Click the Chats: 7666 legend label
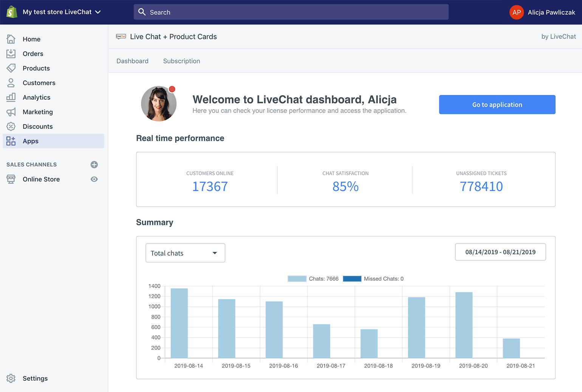Screen dimensions: 582x392 (x=324, y=279)
